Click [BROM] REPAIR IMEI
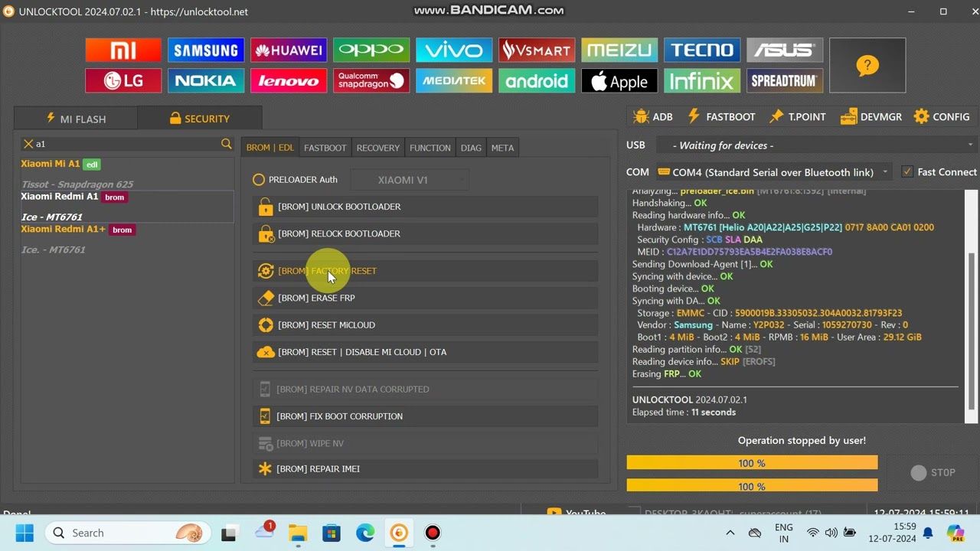 tap(425, 469)
